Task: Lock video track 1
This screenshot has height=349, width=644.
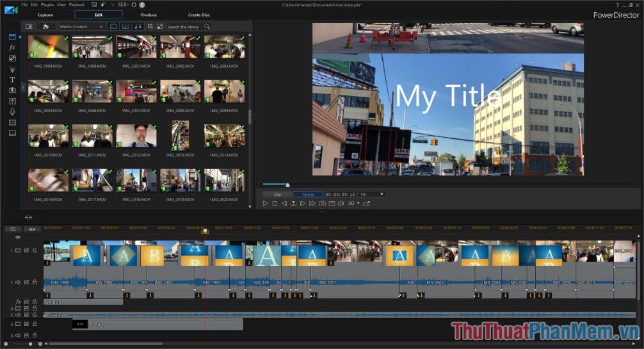Action: tap(35, 250)
